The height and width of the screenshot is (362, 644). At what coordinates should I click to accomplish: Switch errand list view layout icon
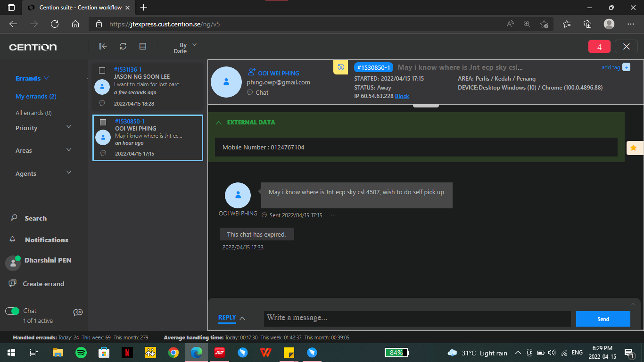click(x=143, y=46)
